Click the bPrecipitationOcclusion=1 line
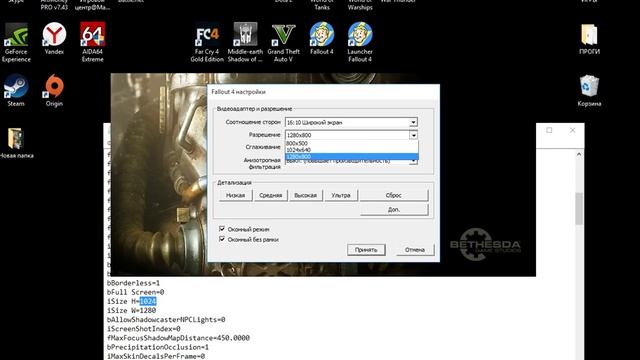 [158, 347]
